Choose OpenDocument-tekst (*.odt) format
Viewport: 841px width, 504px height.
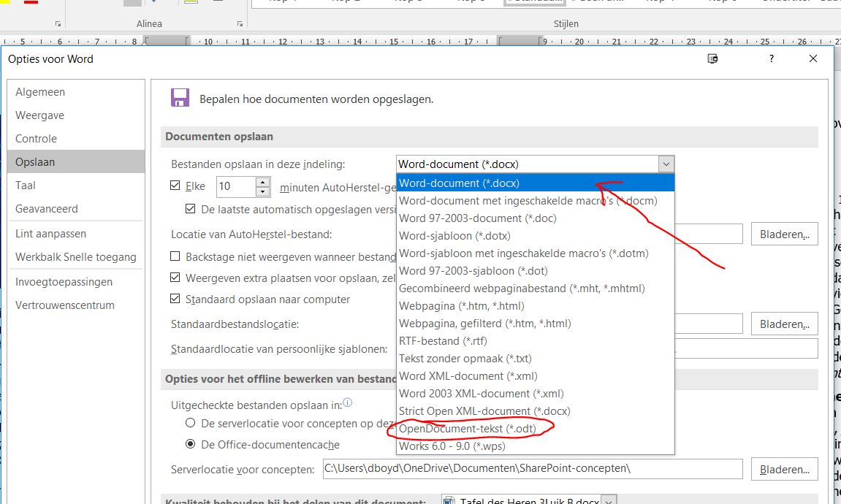(536, 428)
